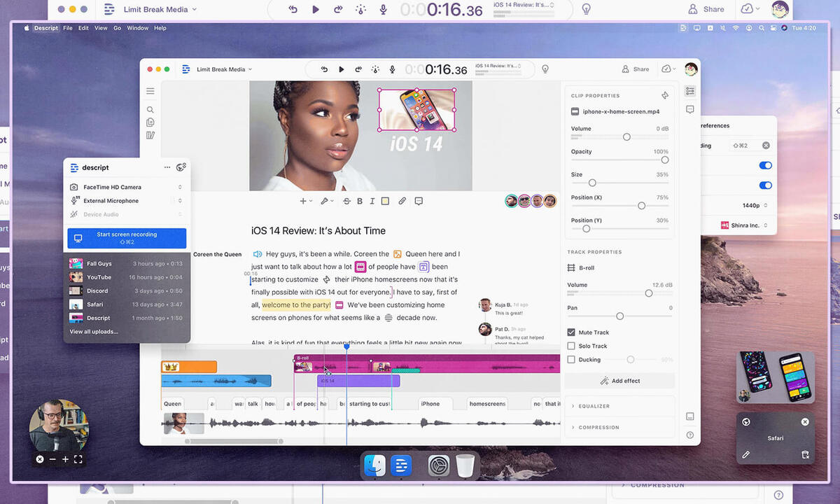
Task: Open the Fall Guys recording in the uploads list
Action: click(x=126, y=264)
